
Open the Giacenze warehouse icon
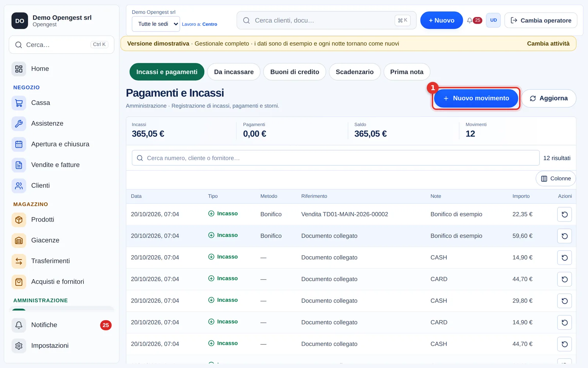tap(19, 240)
